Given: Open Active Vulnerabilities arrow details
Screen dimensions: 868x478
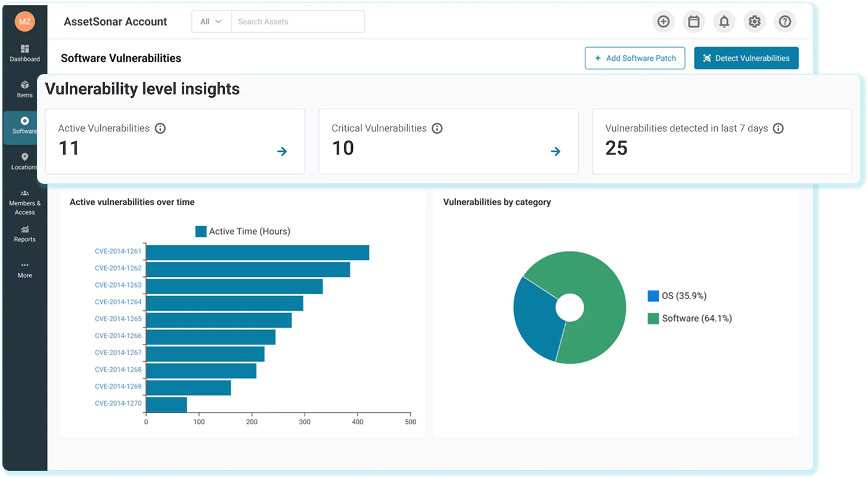Looking at the screenshot, I should click(x=282, y=152).
